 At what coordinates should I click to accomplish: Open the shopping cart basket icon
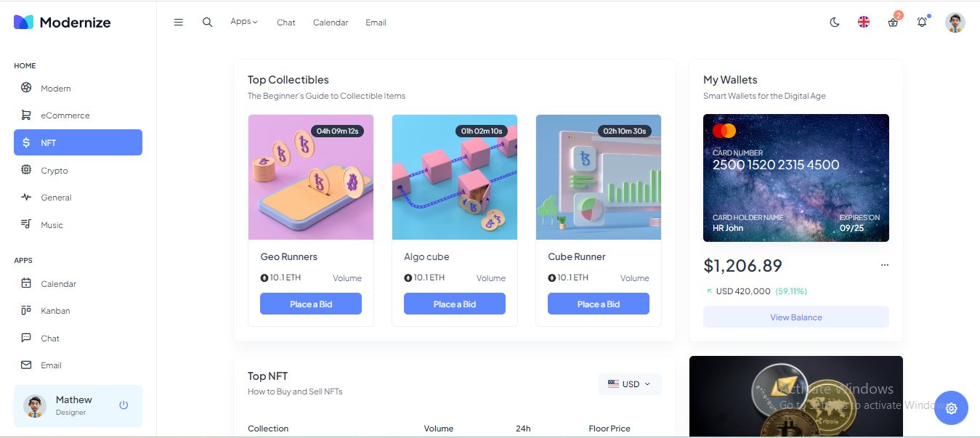(893, 23)
